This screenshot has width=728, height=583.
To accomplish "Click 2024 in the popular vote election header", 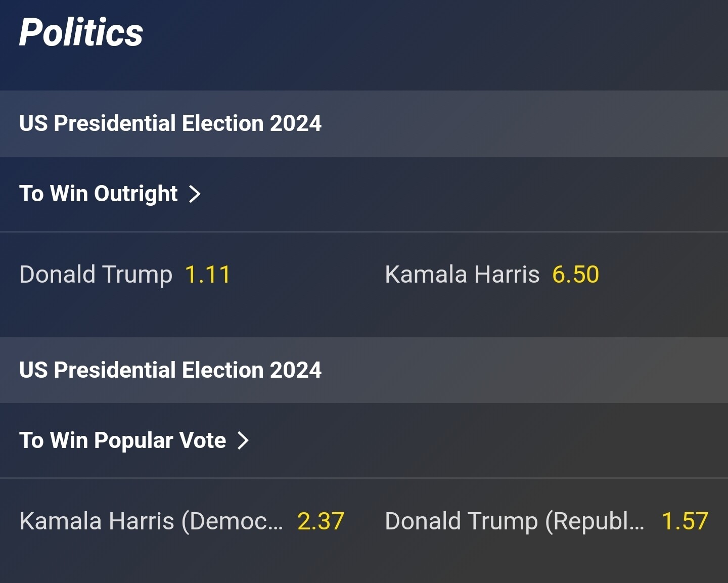I will (x=296, y=370).
